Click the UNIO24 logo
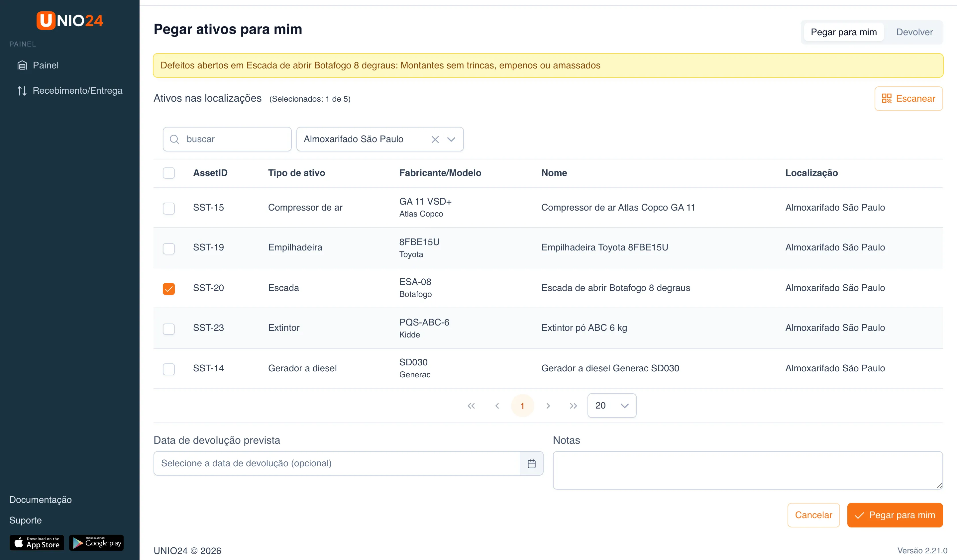The width and height of the screenshot is (957, 560). (69, 20)
